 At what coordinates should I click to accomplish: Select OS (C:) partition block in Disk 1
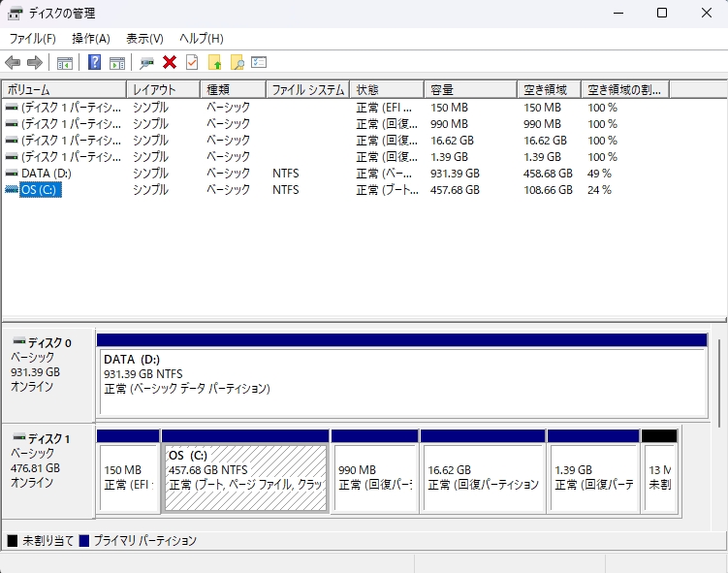point(245,477)
